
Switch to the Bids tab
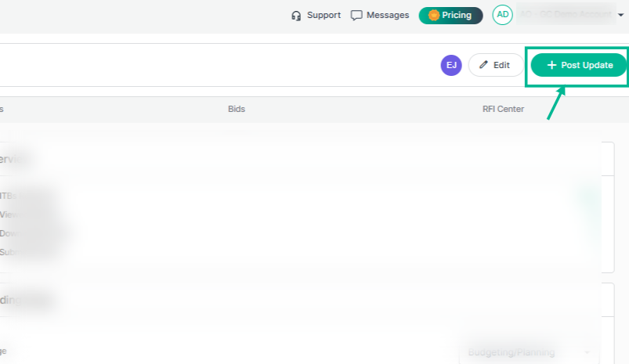(x=237, y=109)
